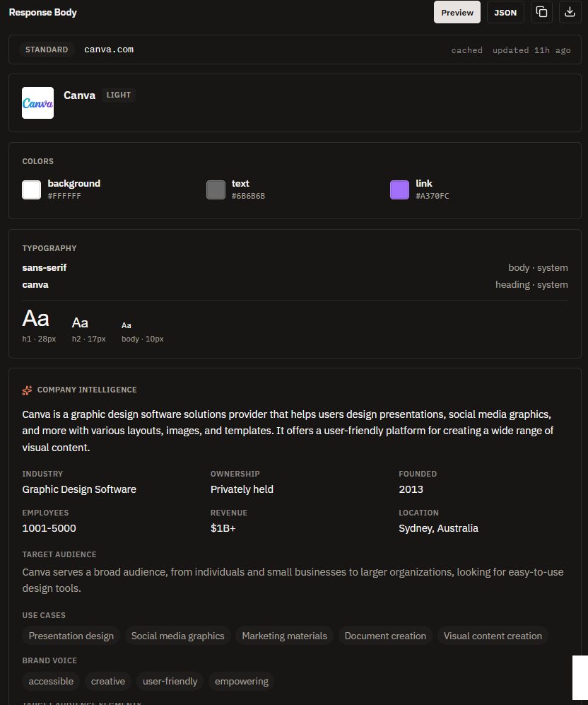Viewport: 588px width, 705px height.
Task: Click the Canva brand name title
Action: 80,95
